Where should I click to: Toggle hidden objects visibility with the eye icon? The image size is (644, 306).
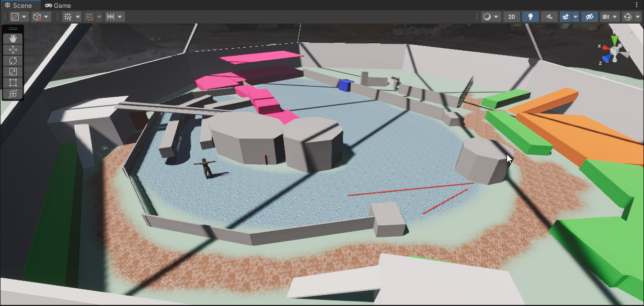click(589, 17)
